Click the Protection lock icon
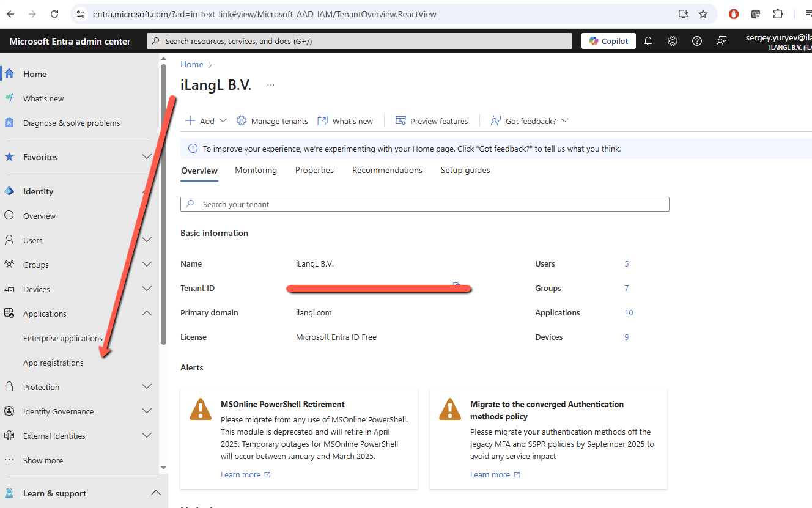This screenshot has height=508, width=812. (9, 387)
